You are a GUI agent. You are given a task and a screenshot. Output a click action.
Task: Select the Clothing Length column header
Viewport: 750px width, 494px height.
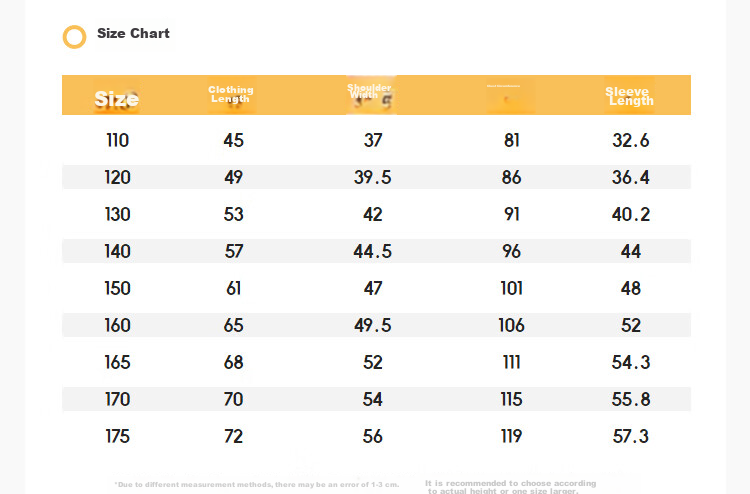point(231,94)
